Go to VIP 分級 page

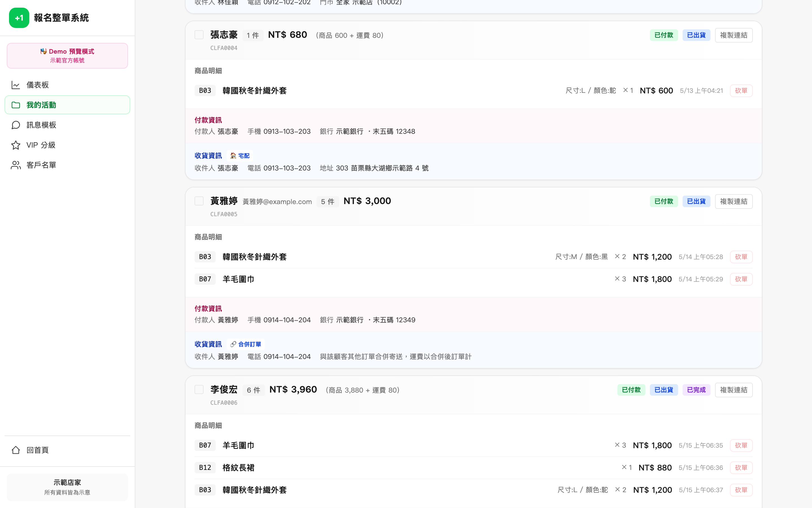pyautogui.click(x=67, y=145)
